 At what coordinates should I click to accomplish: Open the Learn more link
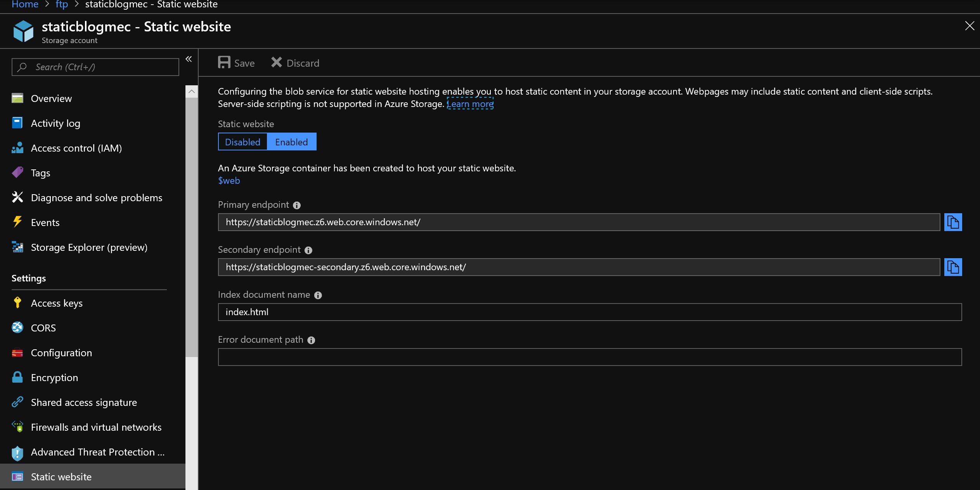click(470, 104)
